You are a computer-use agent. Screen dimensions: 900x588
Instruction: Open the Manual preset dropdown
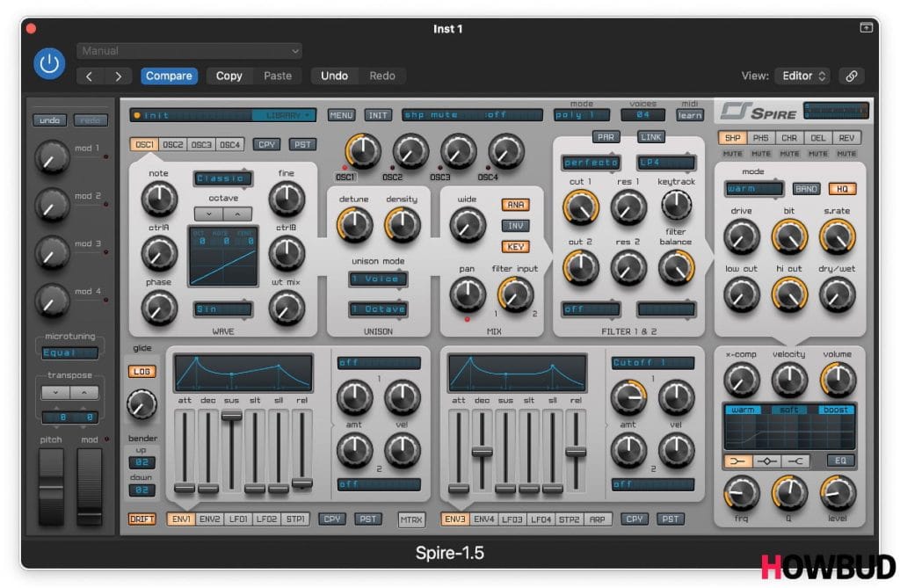tap(189, 51)
